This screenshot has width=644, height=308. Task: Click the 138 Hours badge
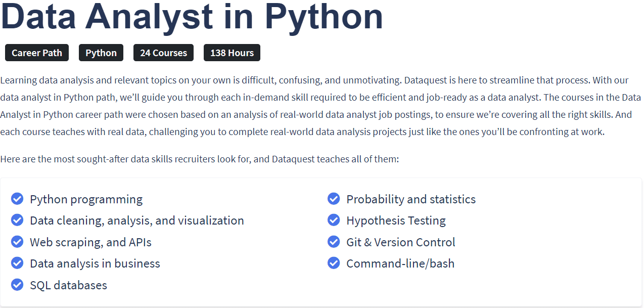232,53
